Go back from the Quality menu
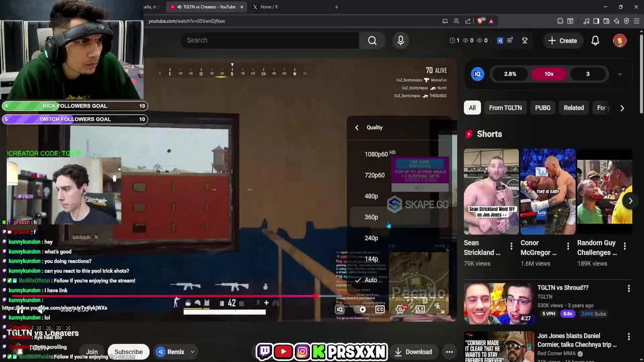This screenshot has height=362, width=644. coord(357,127)
